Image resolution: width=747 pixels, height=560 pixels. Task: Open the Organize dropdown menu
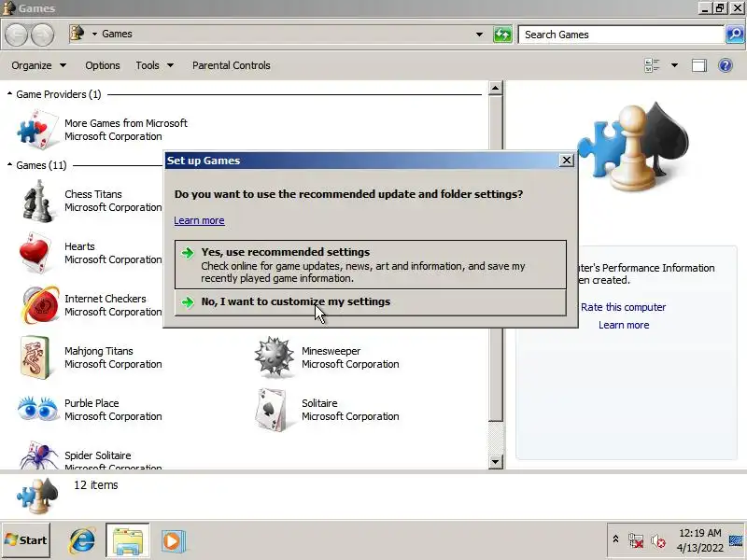38,65
